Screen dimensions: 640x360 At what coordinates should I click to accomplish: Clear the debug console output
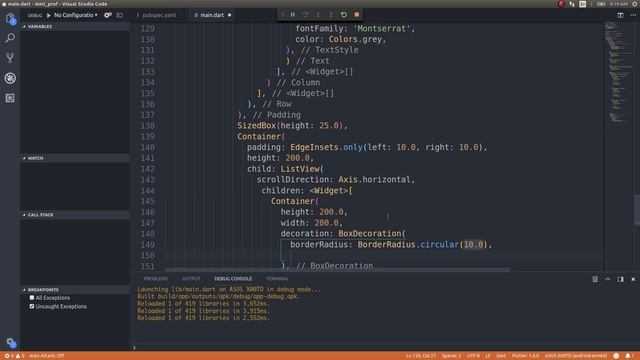(595, 279)
